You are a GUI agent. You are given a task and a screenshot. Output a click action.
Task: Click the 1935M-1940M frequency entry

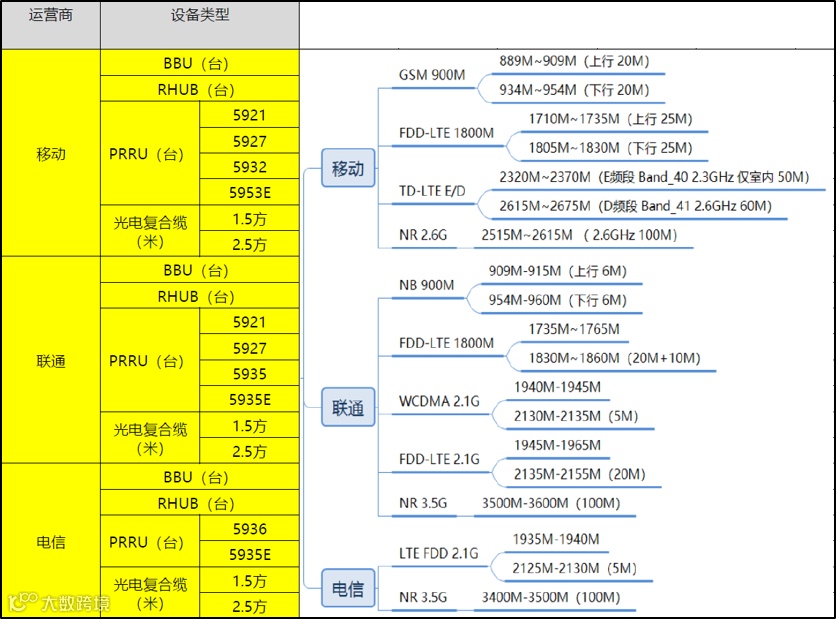(556, 539)
